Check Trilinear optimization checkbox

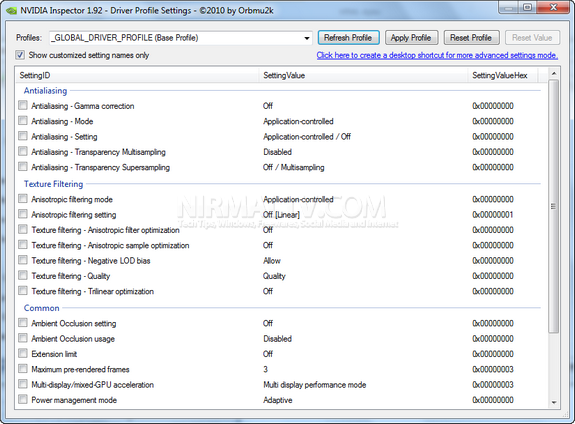(x=23, y=290)
